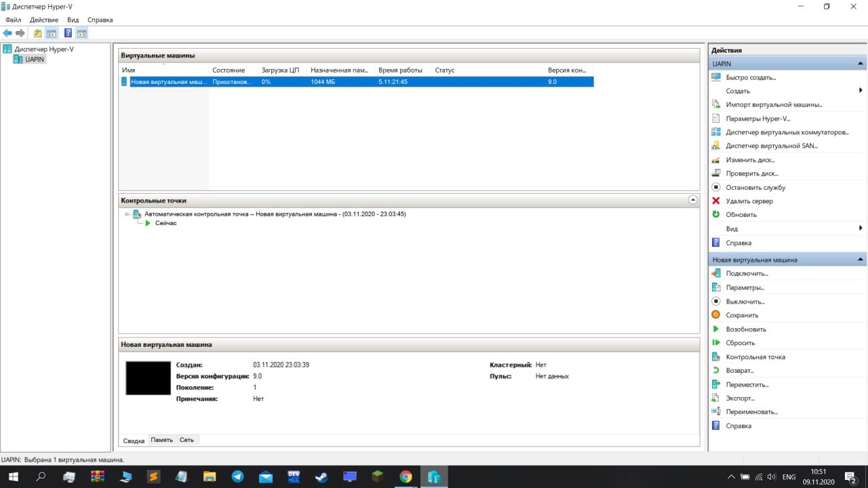Click Переместить move action
Viewport: 868px width, 488px height.
[747, 385]
